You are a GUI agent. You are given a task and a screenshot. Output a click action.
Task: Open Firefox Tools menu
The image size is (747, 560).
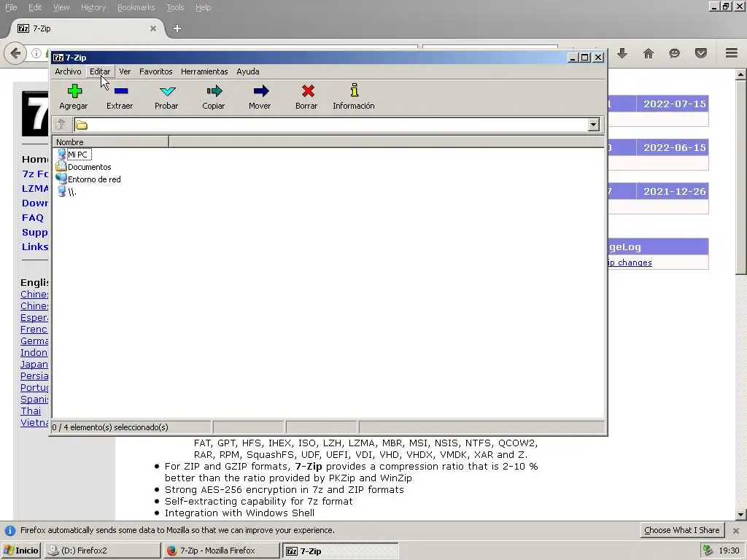tap(175, 7)
